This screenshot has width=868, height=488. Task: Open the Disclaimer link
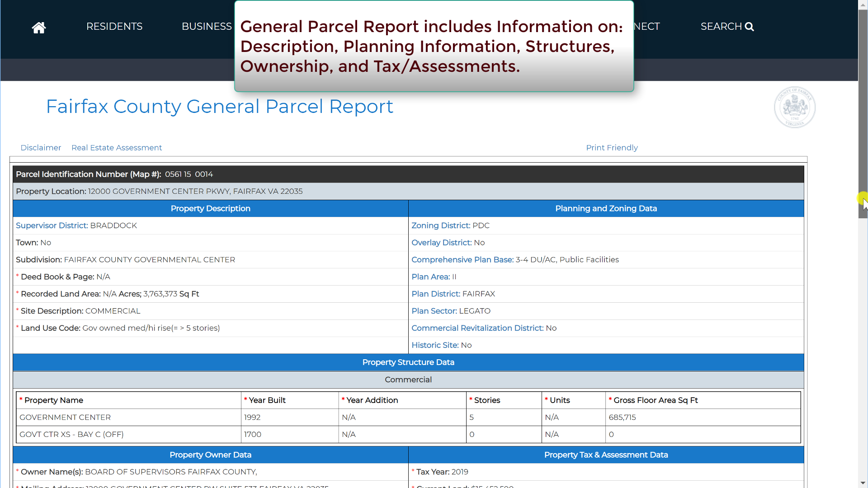[41, 148]
